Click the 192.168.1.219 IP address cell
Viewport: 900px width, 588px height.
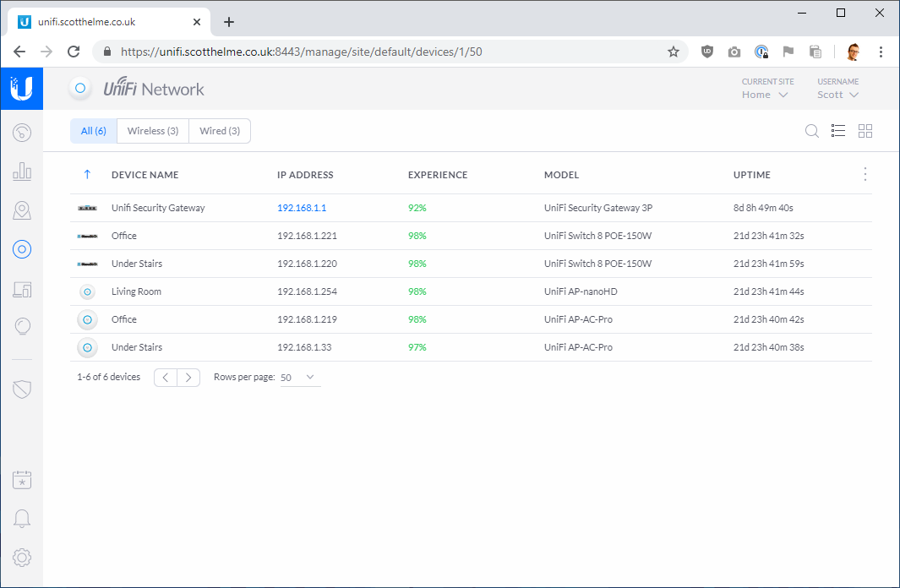pyautogui.click(x=307, y=319)
